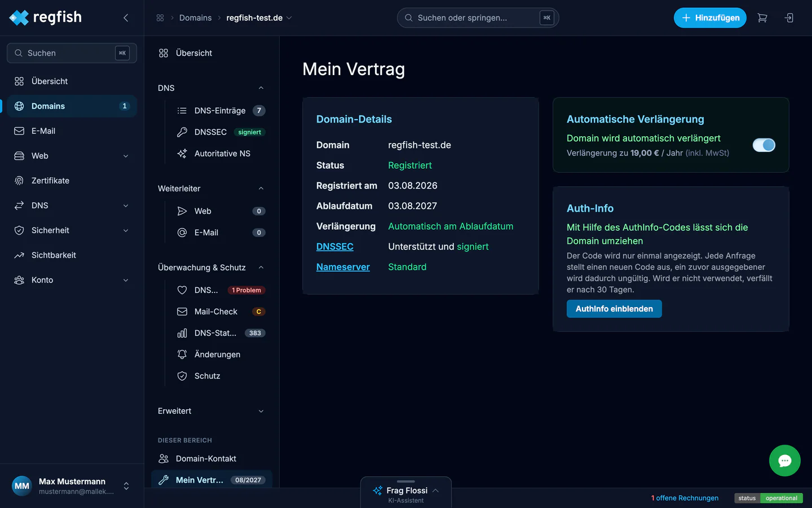The height and width of the screenshot is (508, 812).
Task: Click the Autoritative NS sparkle icon
Action: click(x=182, y=154)
